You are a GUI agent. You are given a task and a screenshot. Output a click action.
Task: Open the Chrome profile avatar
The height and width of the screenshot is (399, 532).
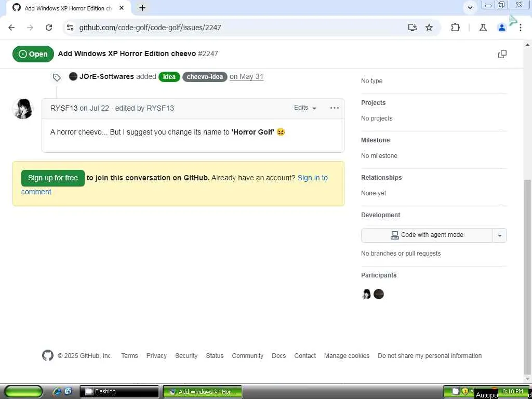tap(501, 28)
